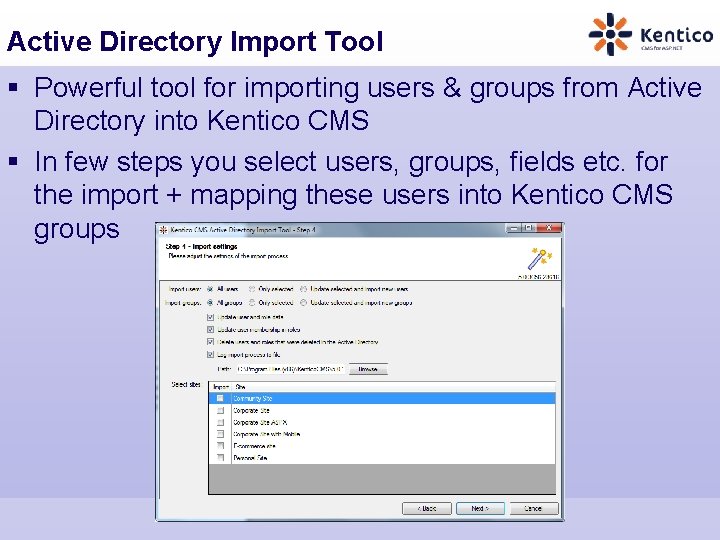The width and height of the screenshot is (720, 540).
Task: Click the Kentico logo icon
Action: tap(610, 34)
